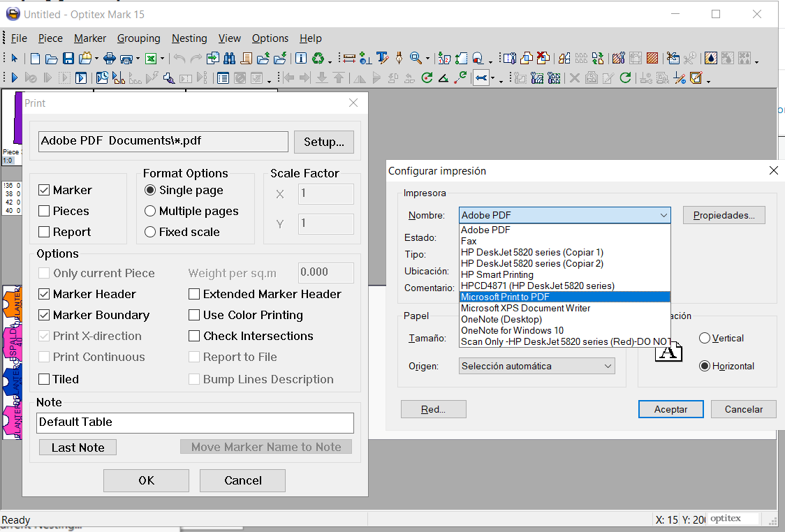This screenshot has width=785, height=532.
Task: Open the Grouping menu
Action: pos(139,38)
